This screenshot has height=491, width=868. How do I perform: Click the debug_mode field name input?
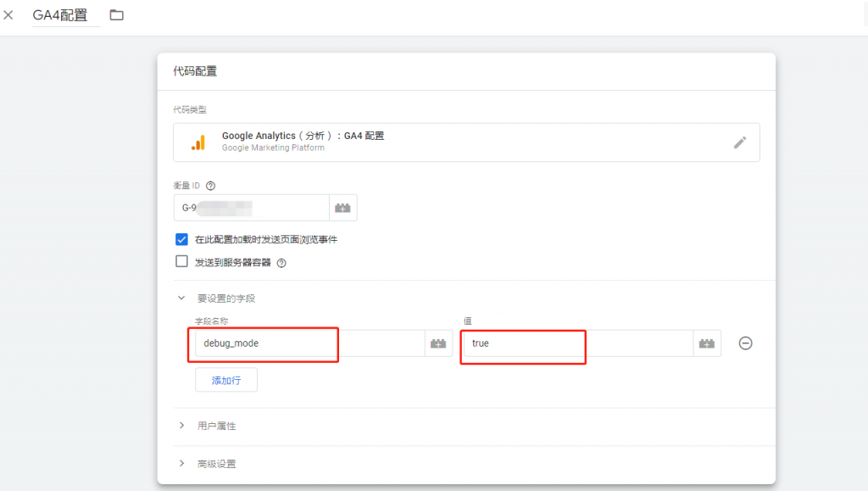(310, 343)
